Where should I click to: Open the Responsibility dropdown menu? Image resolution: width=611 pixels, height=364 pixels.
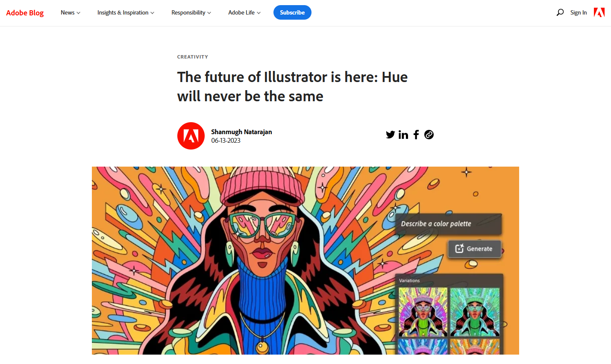coord(191,12)
